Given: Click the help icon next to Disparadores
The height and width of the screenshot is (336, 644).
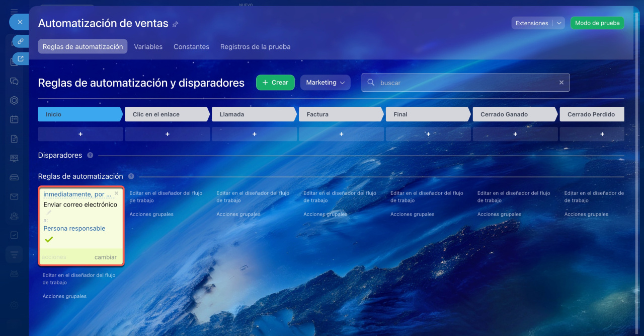Looking at the screenshot, I should point(90,155).
